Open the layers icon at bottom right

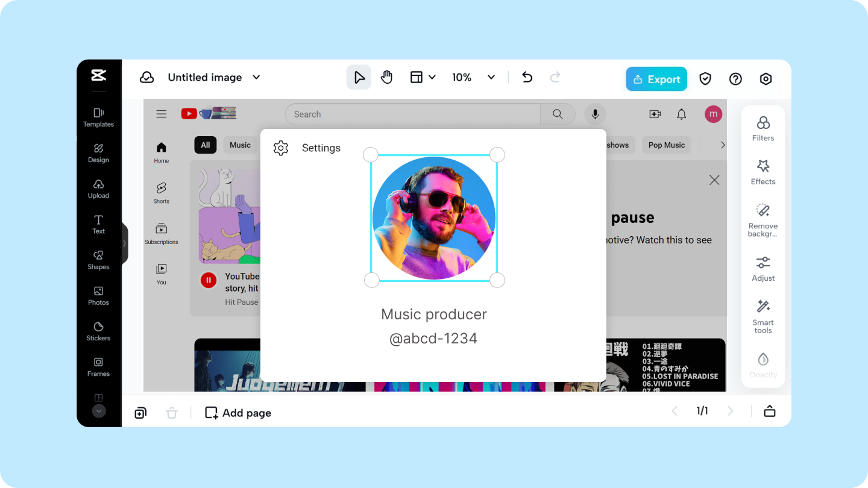(x=770, y=411)
